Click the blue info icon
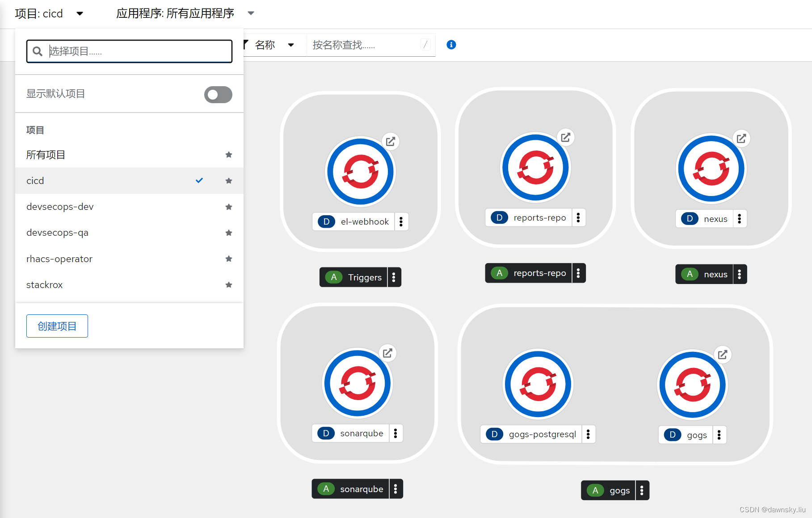Image resolution: width=812 pixels, height=518 pixels. (451, 45)
